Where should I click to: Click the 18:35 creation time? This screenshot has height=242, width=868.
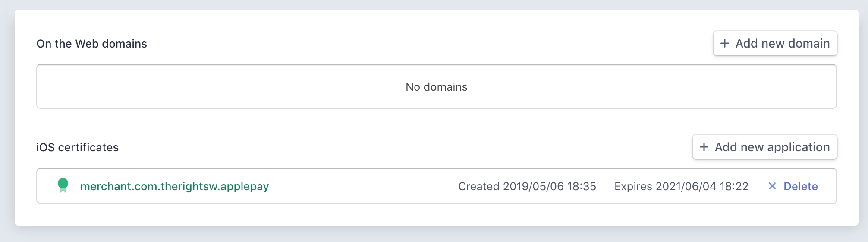(582, 186)
